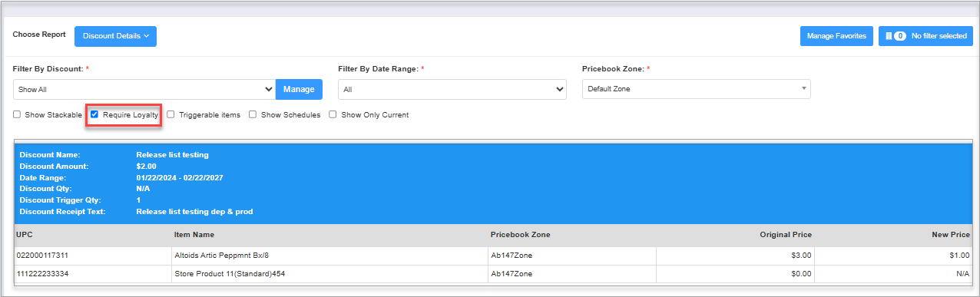Image resolution: width=980 pixels, height=297 pixels.
Task: Open the Filter By Date Range dropdown
Action: tap(452, 89)
